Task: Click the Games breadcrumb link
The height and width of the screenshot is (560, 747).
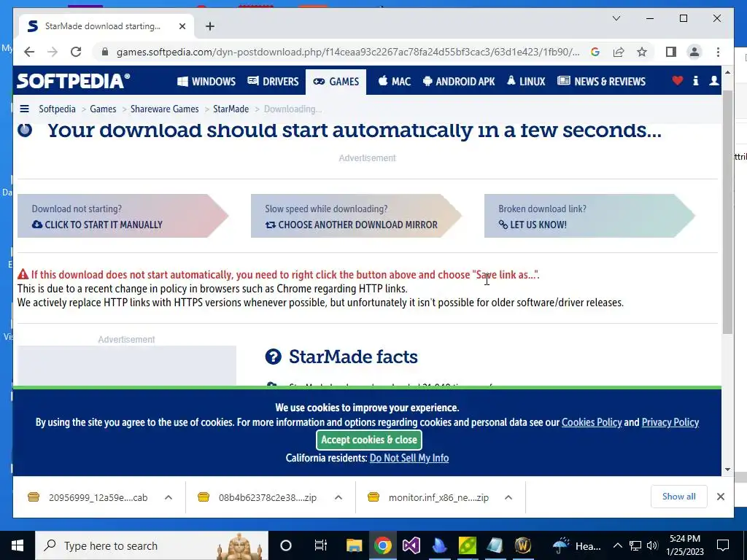Action: (103, 109)
